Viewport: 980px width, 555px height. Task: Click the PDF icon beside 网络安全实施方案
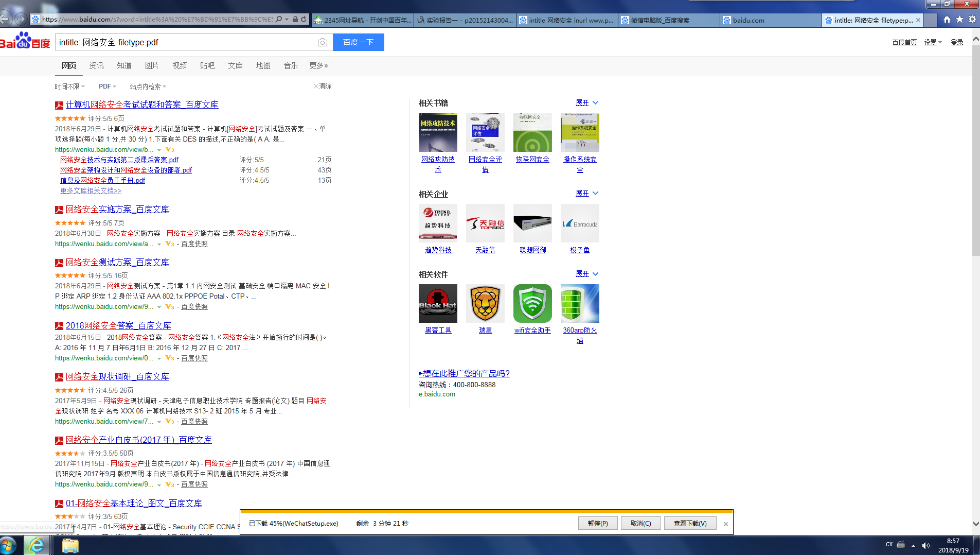[59, 210]
